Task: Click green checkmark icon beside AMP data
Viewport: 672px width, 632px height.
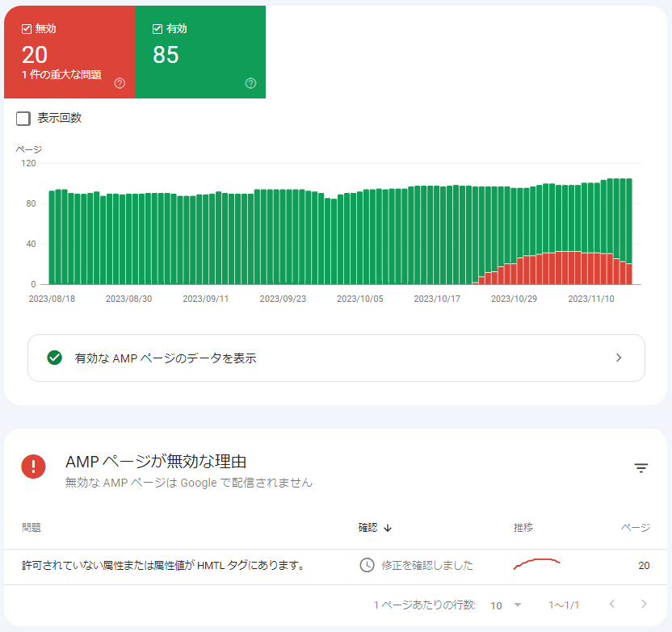Action: click(x=55, y=358)
